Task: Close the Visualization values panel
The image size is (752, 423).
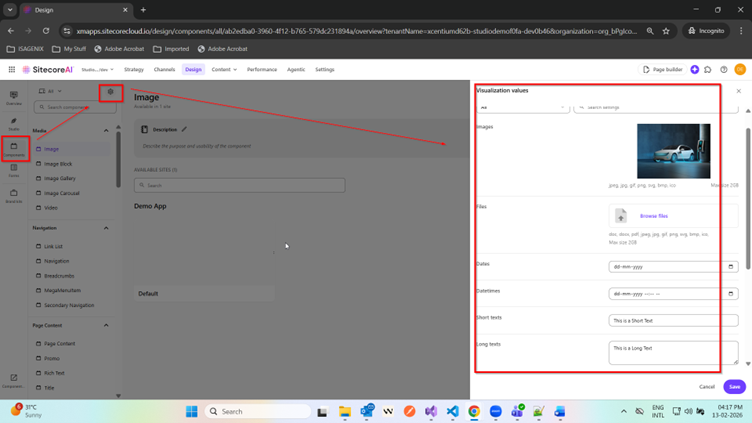Action: point(739,91)
